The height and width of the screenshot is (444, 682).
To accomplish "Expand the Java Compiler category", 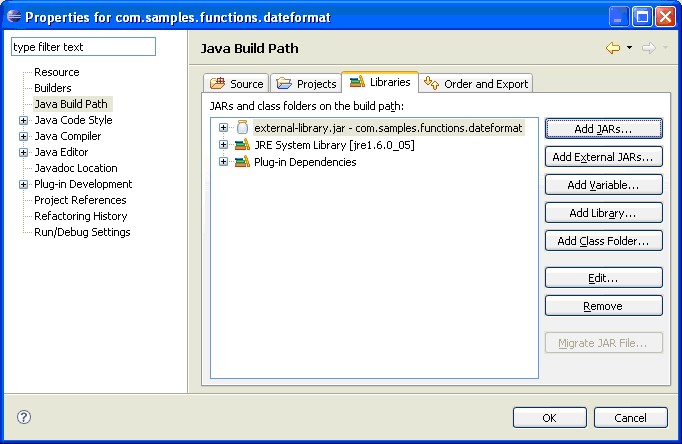I will pyautogui.click(x=24, y=136).
